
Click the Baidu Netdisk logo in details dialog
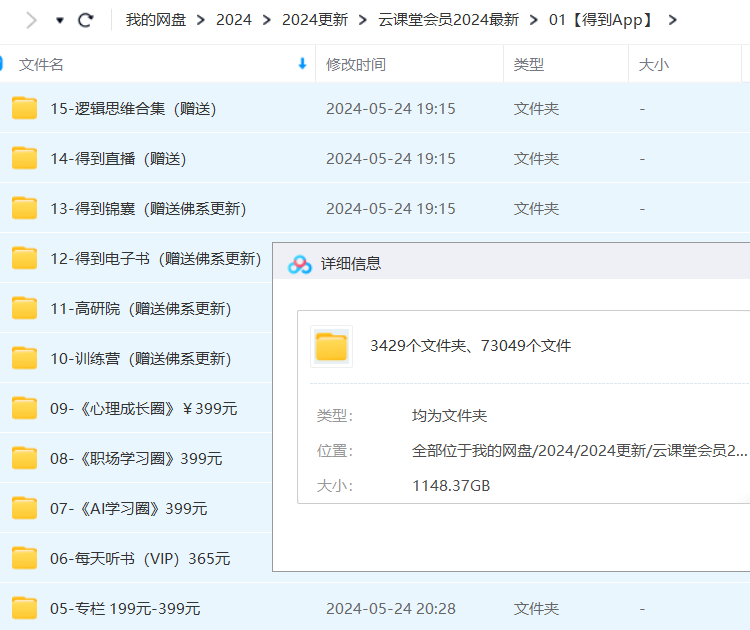point(300,264)
